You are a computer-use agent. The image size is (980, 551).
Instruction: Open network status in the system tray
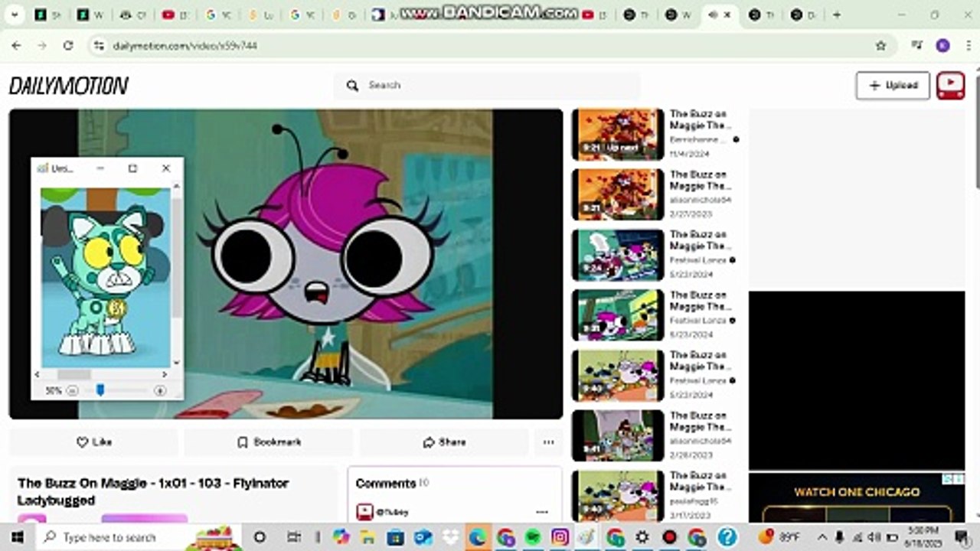coord(857,537)
